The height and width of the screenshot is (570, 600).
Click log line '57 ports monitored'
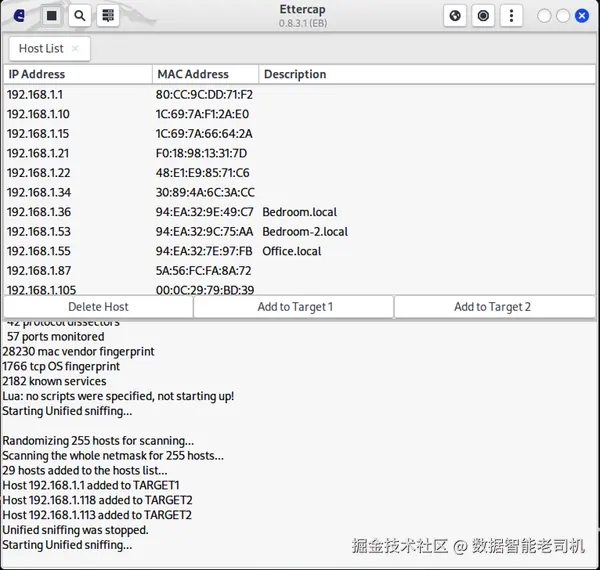[x=55, y=336]
